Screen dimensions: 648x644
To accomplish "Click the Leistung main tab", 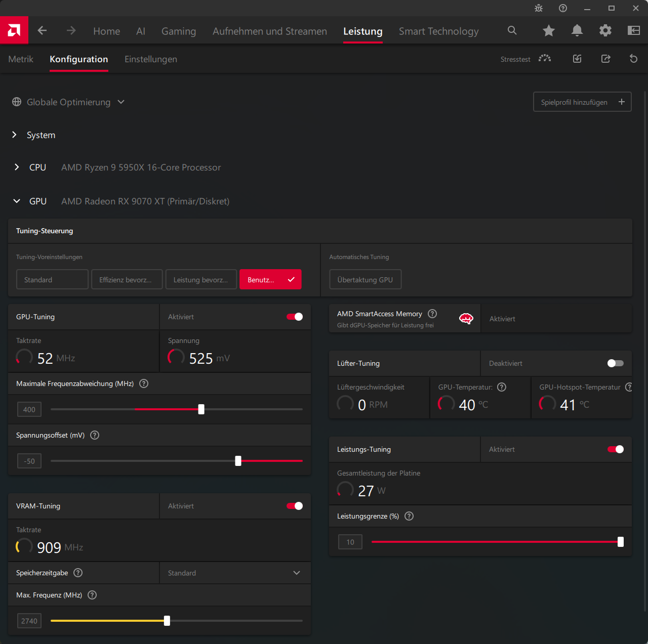I will 363,31.
